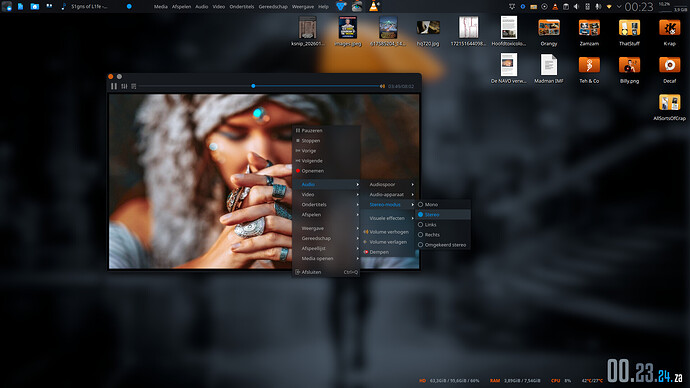Click the speaker volume icon in system tray
Screen dimensions: 690x388
(x=576, y=7)
